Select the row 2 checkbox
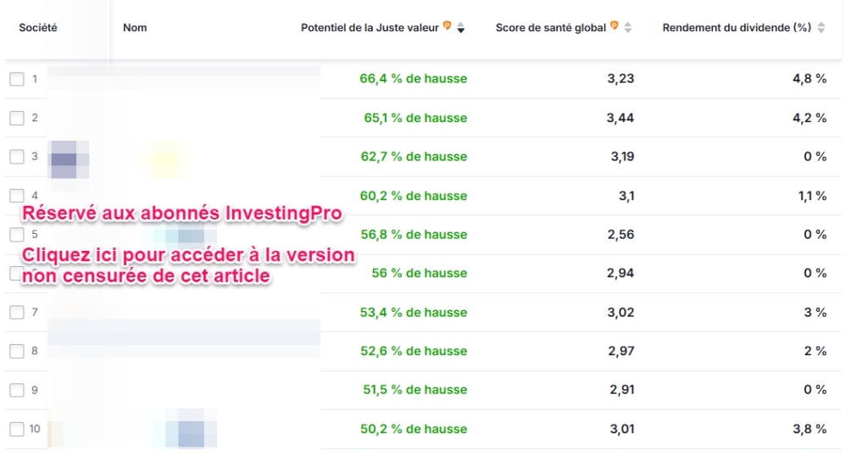 pyautogui.click(x=17, y=118)
